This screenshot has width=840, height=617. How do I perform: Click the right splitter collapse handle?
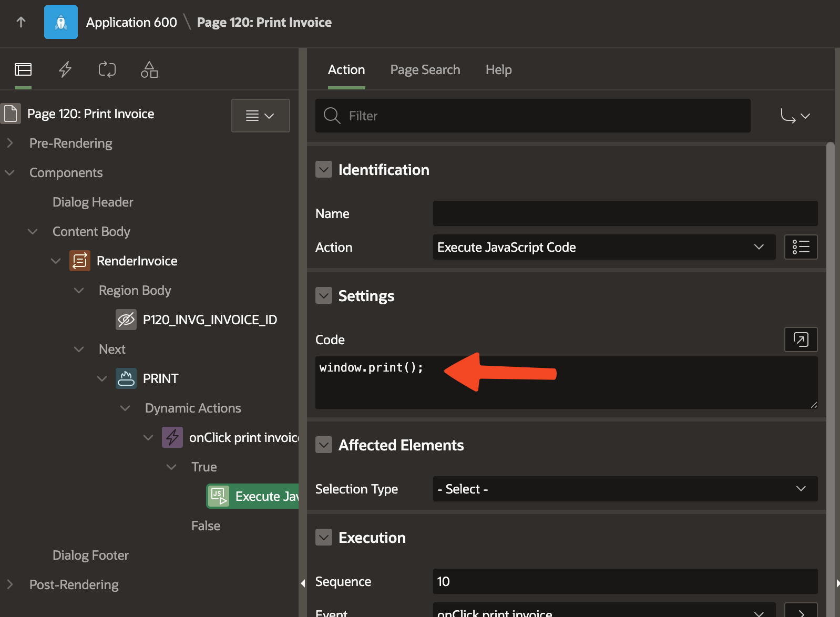coord(837,583)
